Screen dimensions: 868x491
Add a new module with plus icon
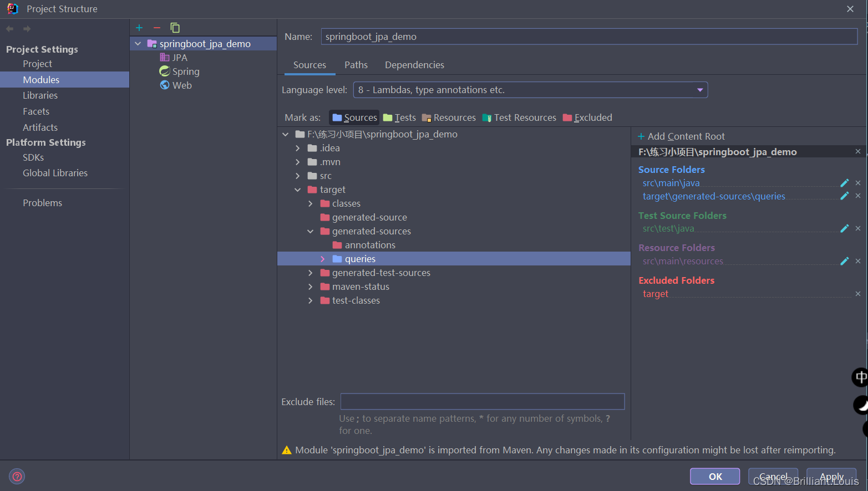139,28
